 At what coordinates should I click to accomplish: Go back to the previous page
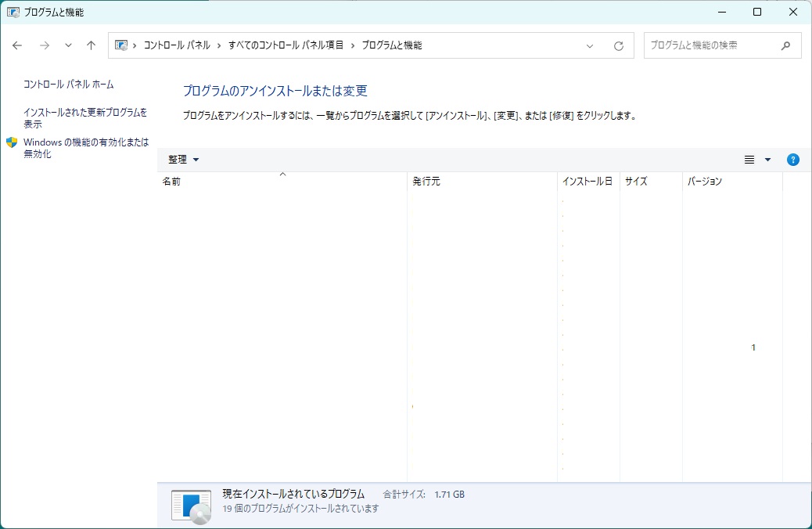tap(17, 45)
